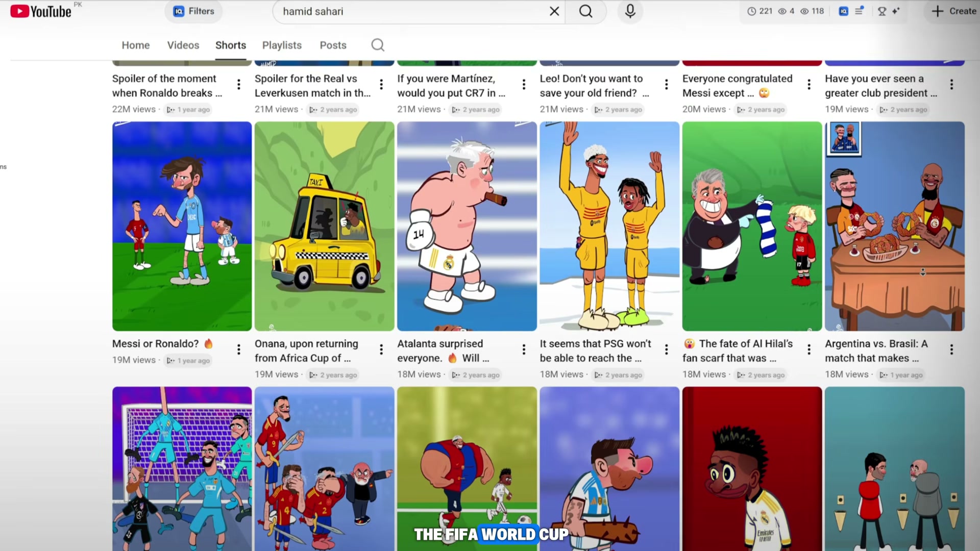The image size is (980, 551).
Task: Clear the search box with the X
Action: tap(554, 11)
